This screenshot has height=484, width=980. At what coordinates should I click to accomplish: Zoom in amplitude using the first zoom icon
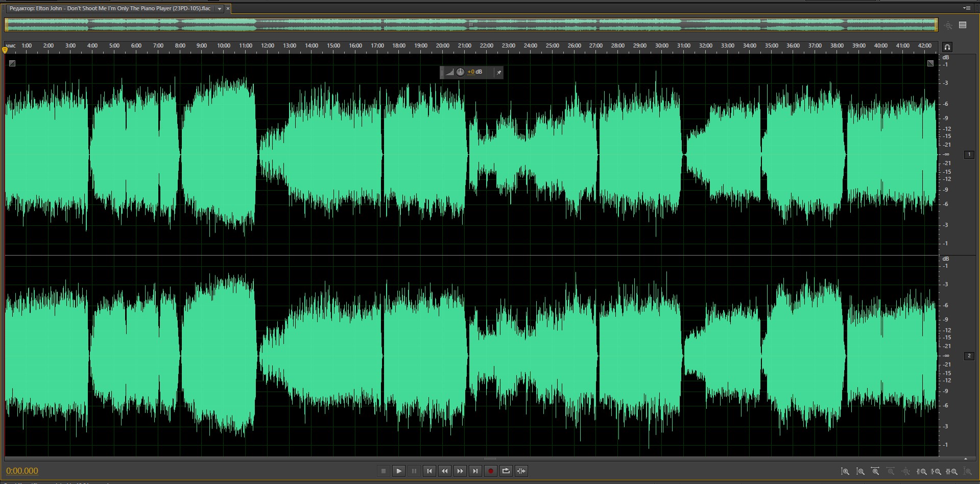(845, 472)
